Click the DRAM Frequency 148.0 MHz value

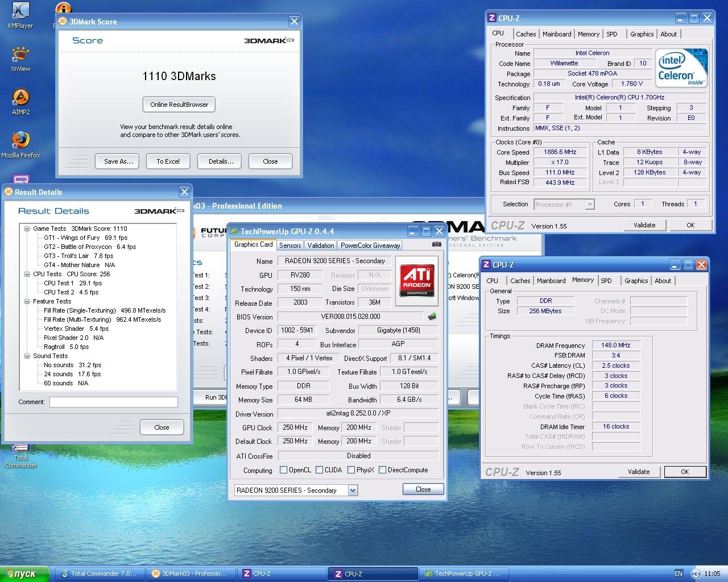[616, 345]
